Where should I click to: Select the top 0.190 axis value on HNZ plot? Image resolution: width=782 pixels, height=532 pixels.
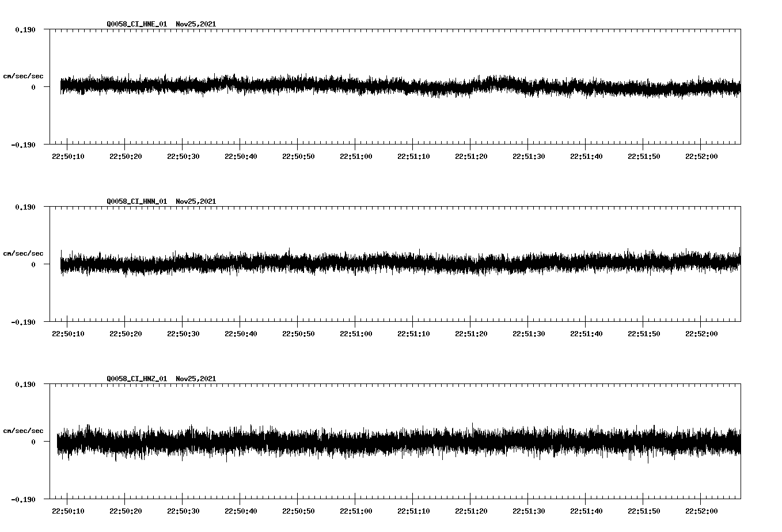(x=25, y=384)
